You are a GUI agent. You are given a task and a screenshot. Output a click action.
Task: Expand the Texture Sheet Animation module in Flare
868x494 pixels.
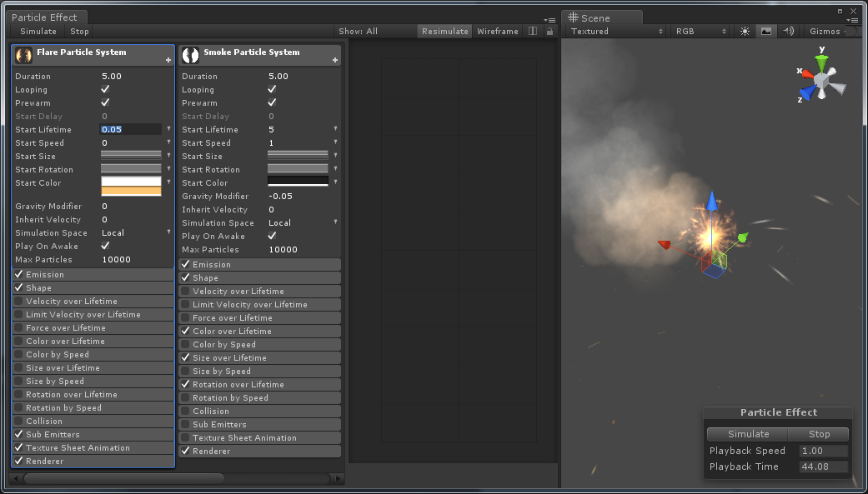click(x=93, y=447)
